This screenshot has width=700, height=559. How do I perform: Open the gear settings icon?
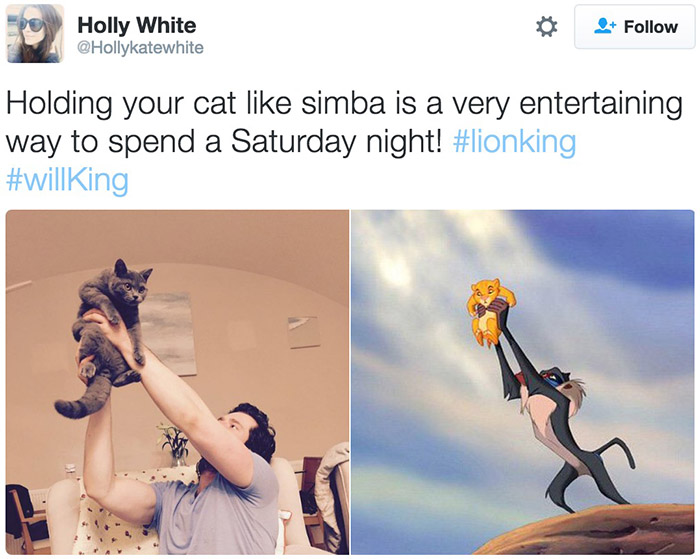[546, 26]
